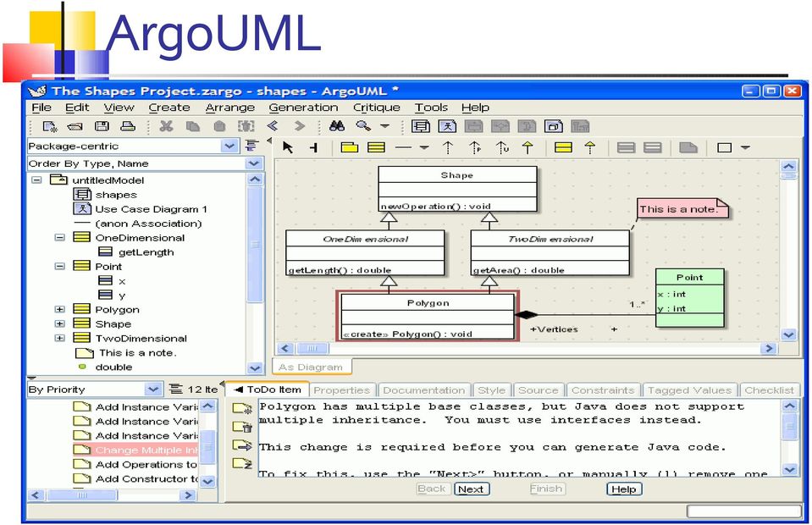This screenshot has width=812, height=525.
Task: Click the Navigate Back arrow icon
Action: tap(273, 126)
